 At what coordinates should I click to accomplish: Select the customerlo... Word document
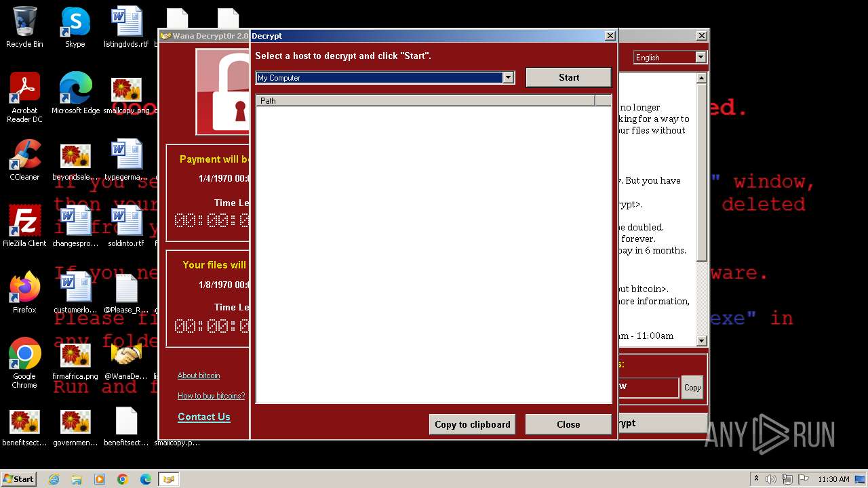pos(75,293)
